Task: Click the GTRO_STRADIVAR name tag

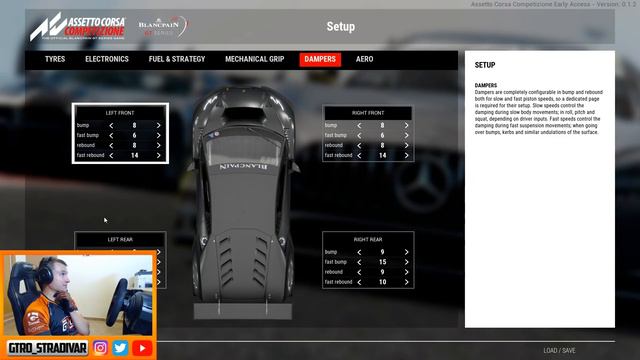Action: [x=47, y=348]
